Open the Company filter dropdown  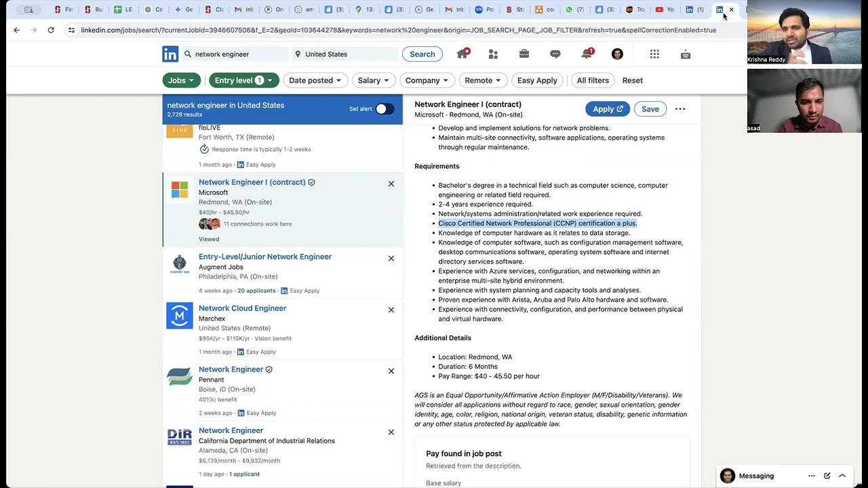[427, 80]
